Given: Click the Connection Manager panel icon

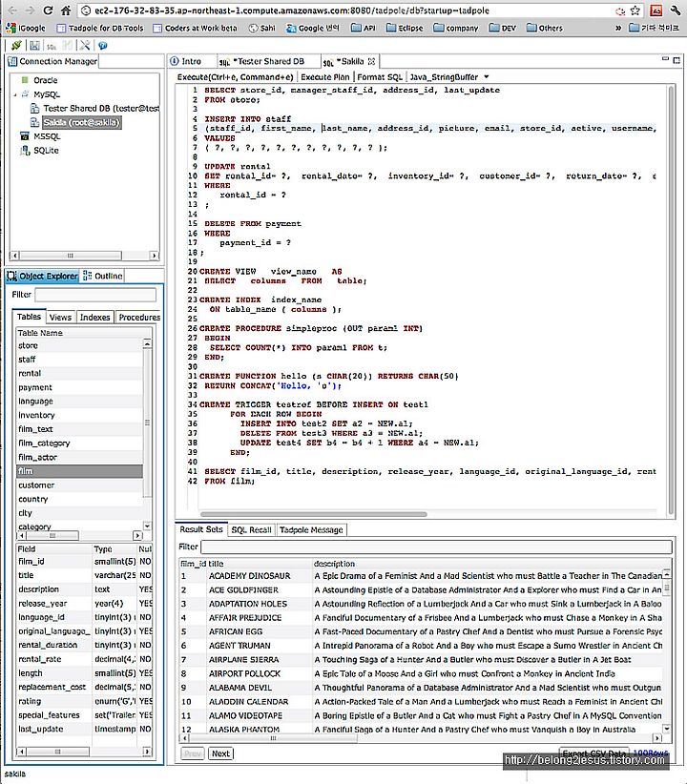Looking at the screenshot, I should [x=12, y=61].
